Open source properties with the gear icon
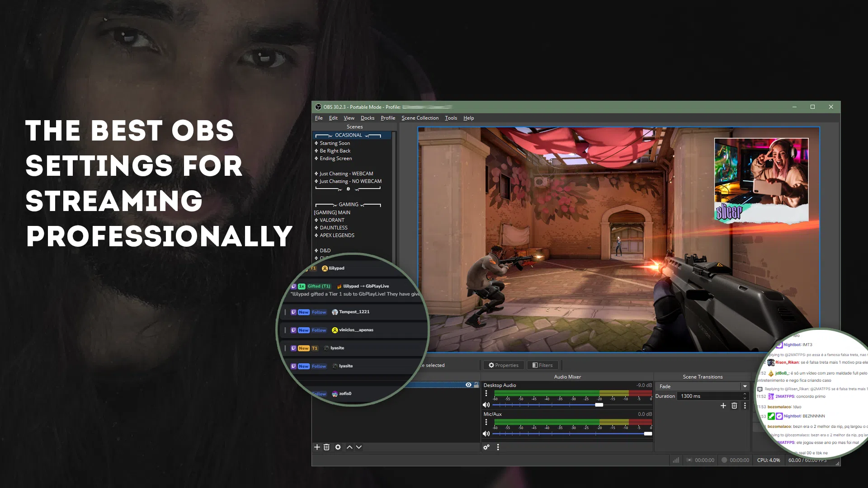The width and height of the screenshot is (868, 488). (338, 447)
